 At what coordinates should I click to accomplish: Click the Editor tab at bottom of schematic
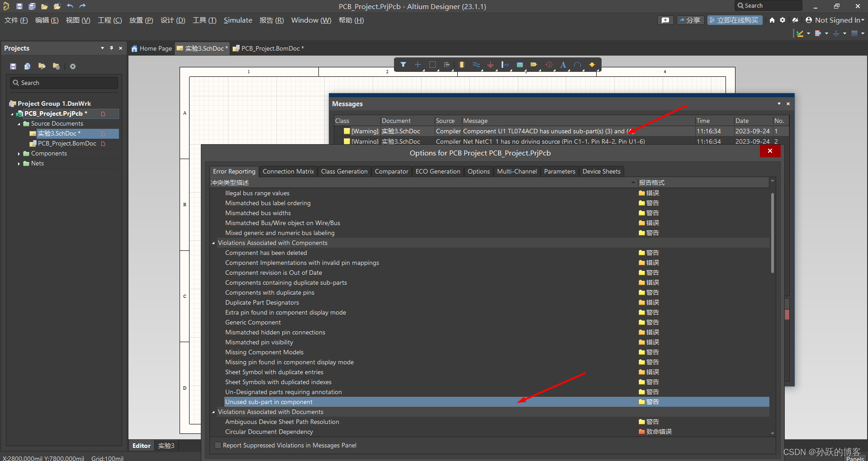(x=141, y=446)
